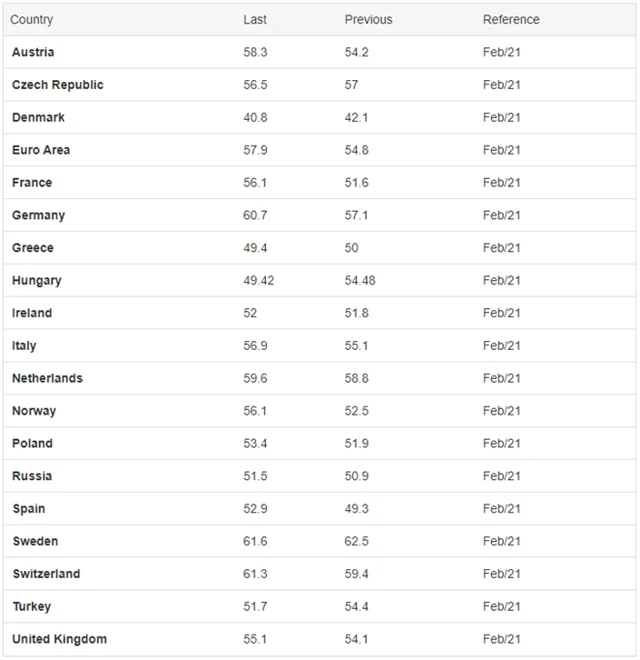640x660 pixels.
Task: Click the Italy country name
Action: 24,346
